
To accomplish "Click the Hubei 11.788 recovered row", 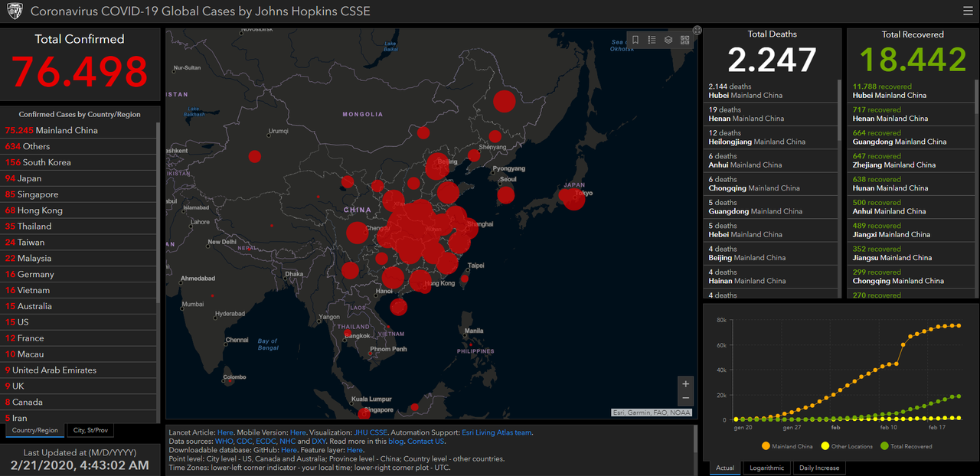I will point(911,91).
